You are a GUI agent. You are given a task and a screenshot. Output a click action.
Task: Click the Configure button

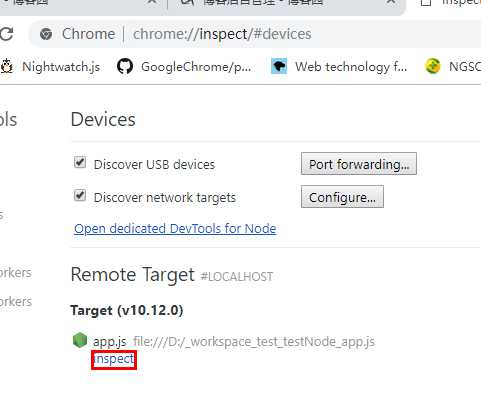(x=342, y=197)
